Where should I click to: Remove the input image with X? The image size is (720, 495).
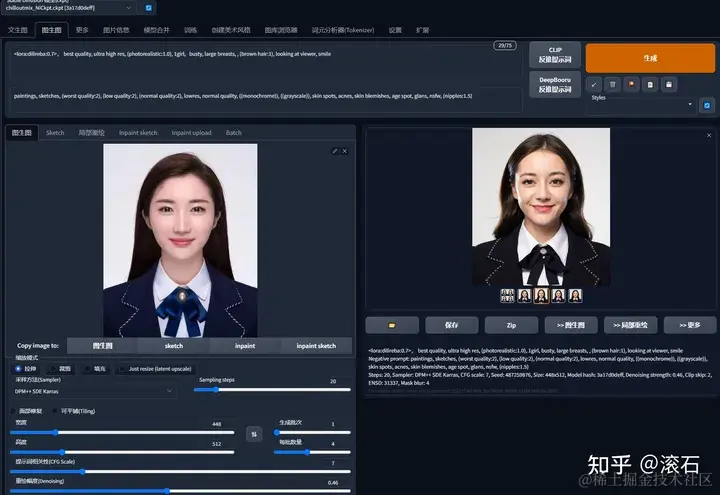(x=345, y=151)
